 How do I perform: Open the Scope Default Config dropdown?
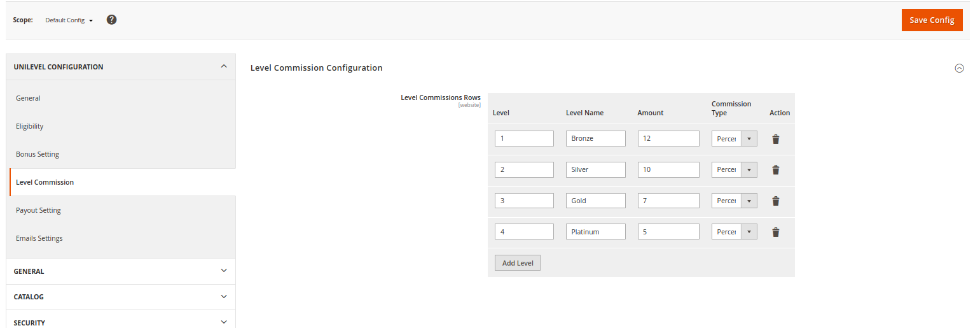tap(69, 20)
